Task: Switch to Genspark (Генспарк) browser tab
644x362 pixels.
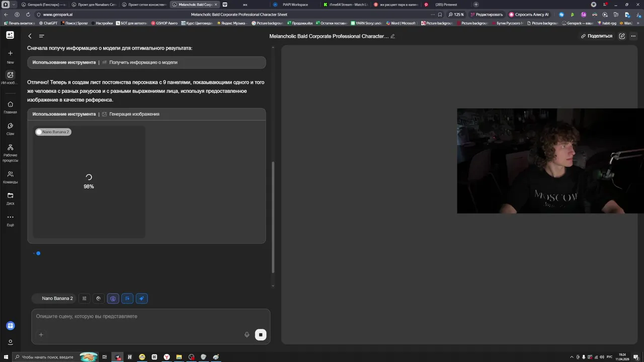Action: pos(43,5)
